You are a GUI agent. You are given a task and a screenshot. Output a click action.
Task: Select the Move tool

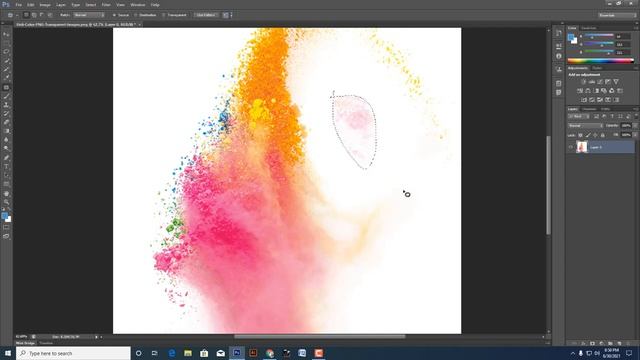(x=6, y=34)
